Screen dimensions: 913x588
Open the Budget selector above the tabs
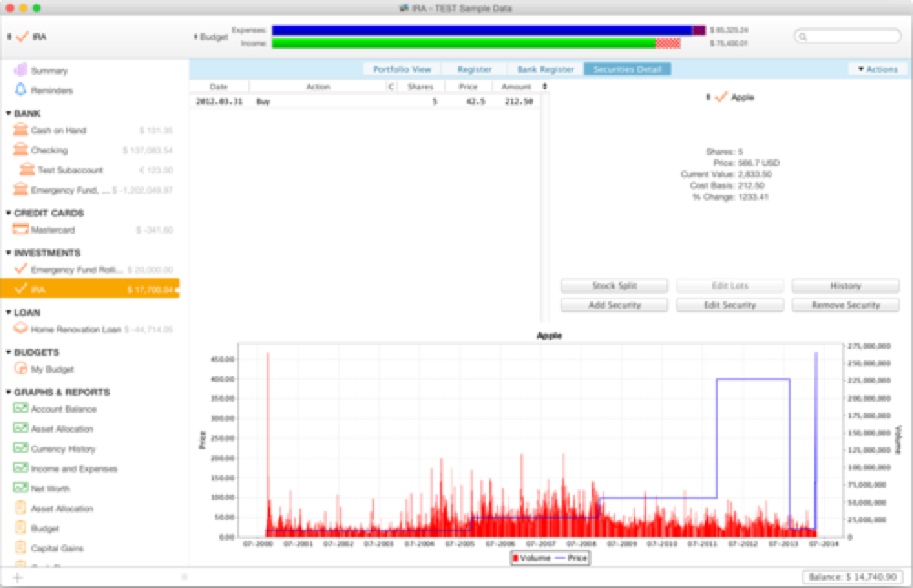pos(211,37)
